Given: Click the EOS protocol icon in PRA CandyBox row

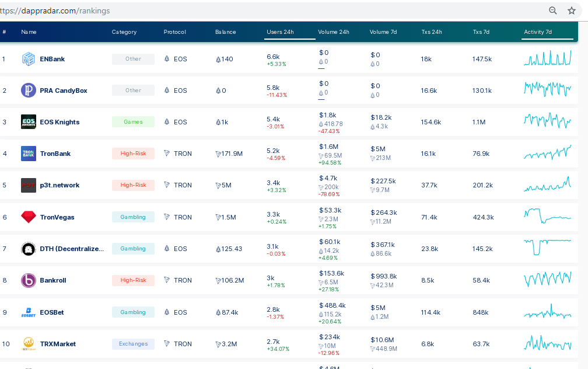Looking at the screenshot, I should [167, 90].
